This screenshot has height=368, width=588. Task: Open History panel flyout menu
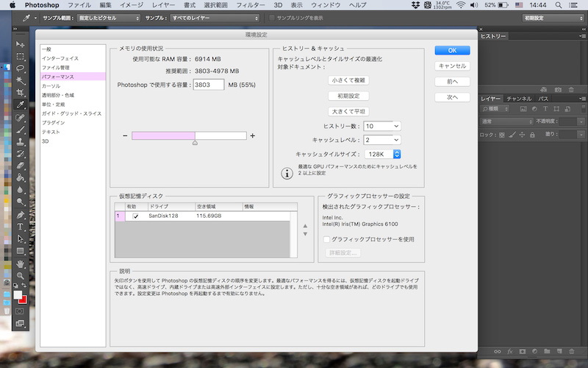(582, 36)
